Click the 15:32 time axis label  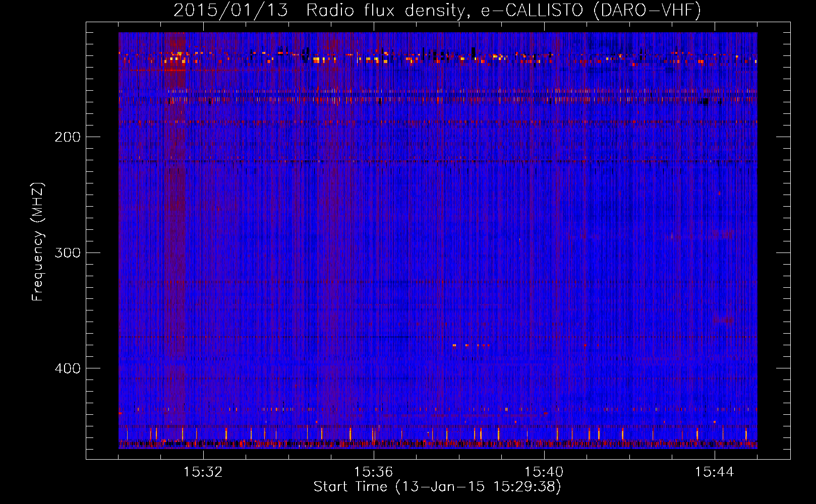(203, 472)
